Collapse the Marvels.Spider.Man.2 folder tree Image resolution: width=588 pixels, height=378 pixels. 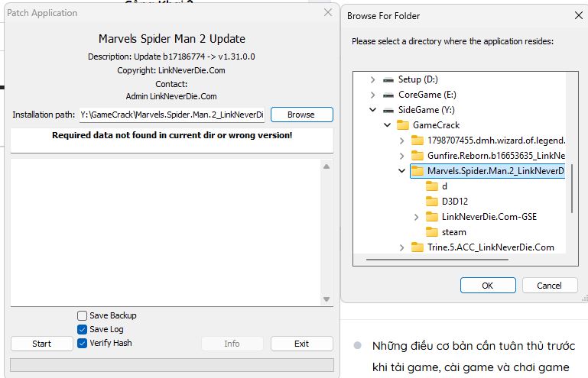(402, 171)
